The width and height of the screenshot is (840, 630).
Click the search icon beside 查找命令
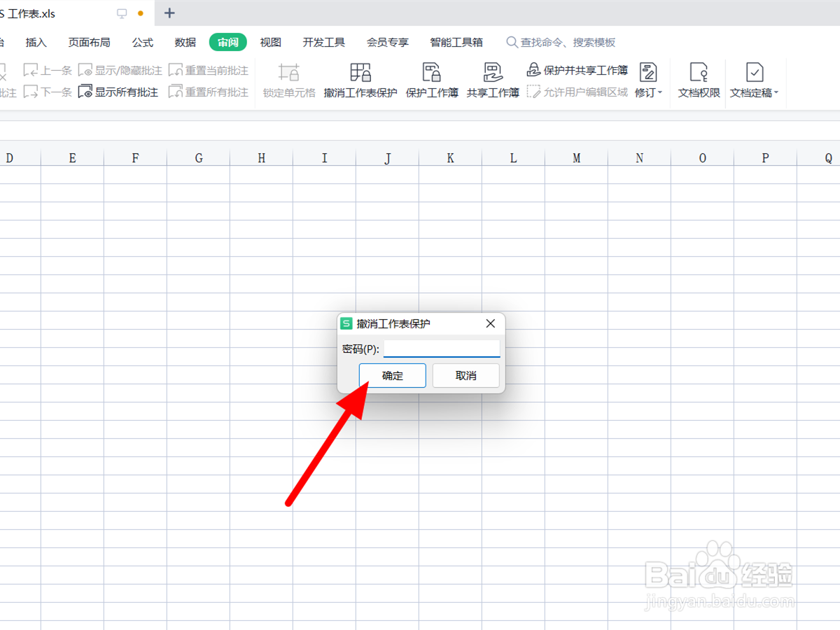pyautogui.click(x=512, y=42)
